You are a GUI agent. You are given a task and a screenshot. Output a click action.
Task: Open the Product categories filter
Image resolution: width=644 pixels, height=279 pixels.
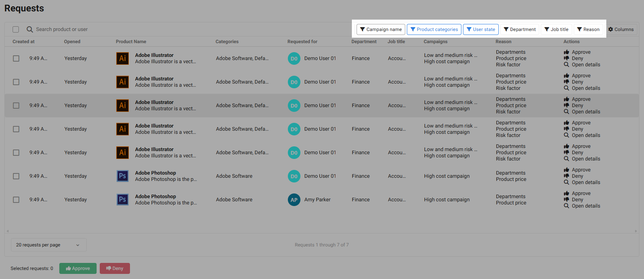[434, 29]
